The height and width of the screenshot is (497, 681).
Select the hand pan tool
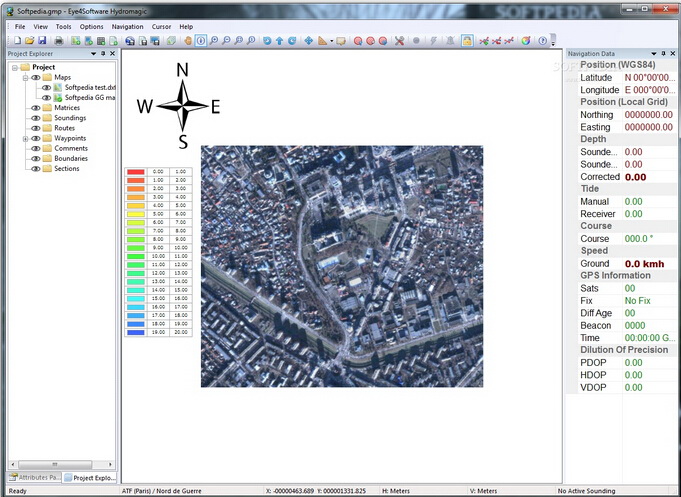186,41
